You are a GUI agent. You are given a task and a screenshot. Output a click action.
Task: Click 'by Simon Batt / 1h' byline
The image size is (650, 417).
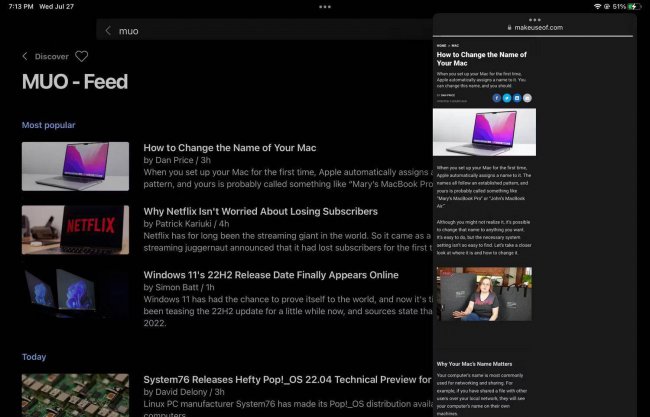[x=179, y=287]
